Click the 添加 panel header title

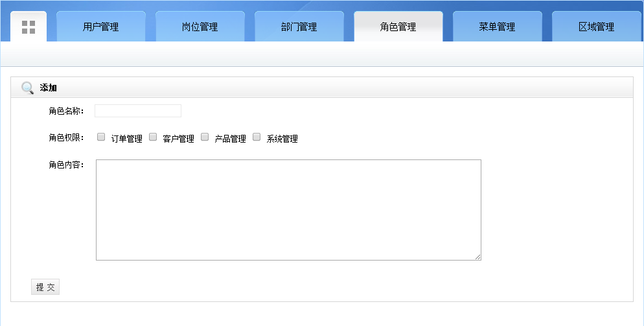(x=49, y=88)
